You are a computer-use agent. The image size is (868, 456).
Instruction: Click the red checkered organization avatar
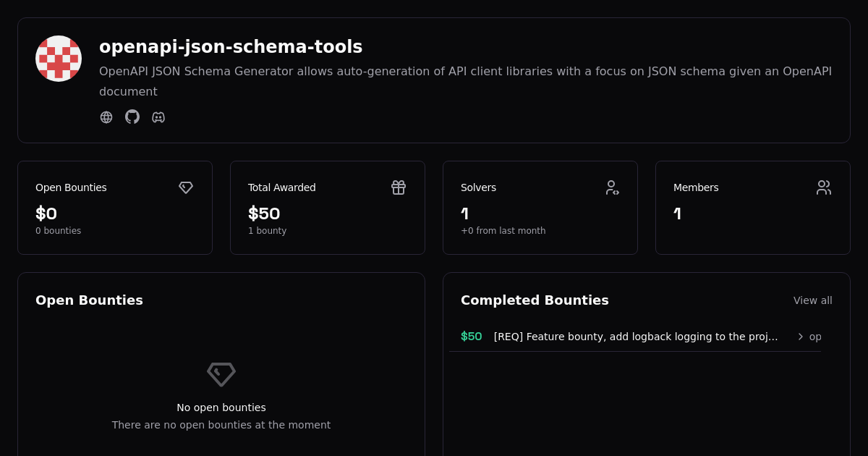coord(59,59)
